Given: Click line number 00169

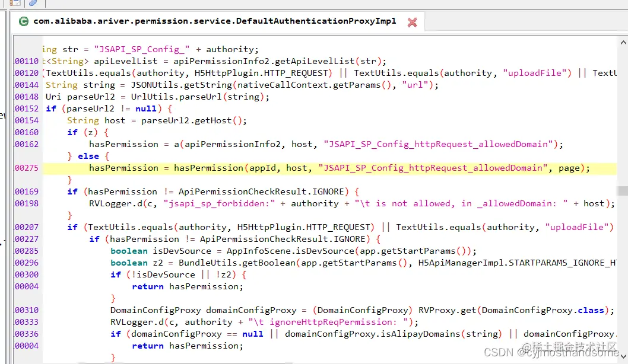Looking at the screenshot, I should (27, 191).
